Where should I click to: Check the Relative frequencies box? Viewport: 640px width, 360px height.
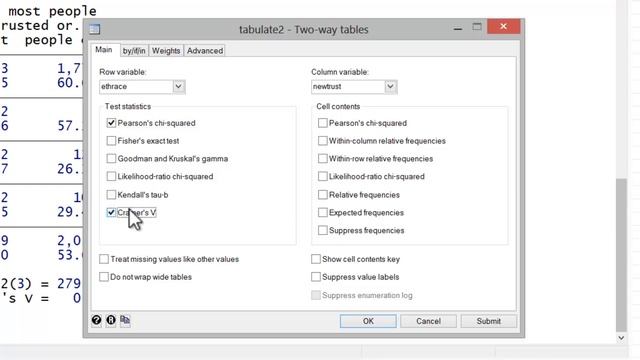[322, 195]
